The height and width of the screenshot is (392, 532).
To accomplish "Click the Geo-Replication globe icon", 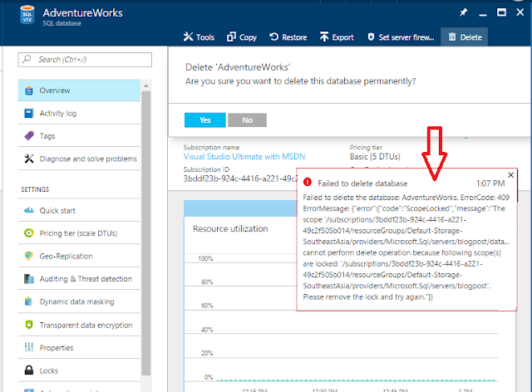I will tap(29, 256).
